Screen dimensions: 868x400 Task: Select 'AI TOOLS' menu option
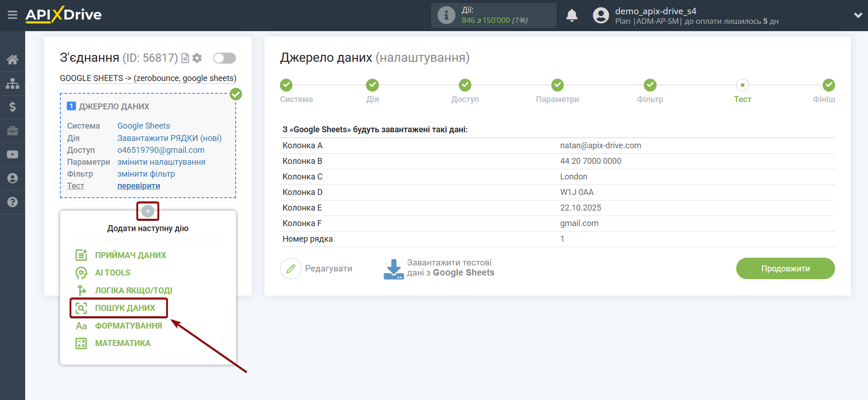click(x=103, y=273)
